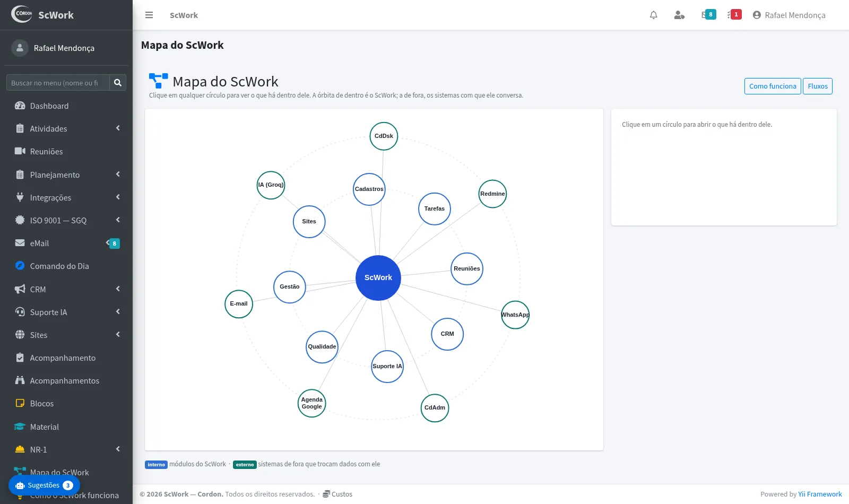The image size is (849, 504).
Task: Expand the Planejamento submenu chevron
Action: click(118, 175)
